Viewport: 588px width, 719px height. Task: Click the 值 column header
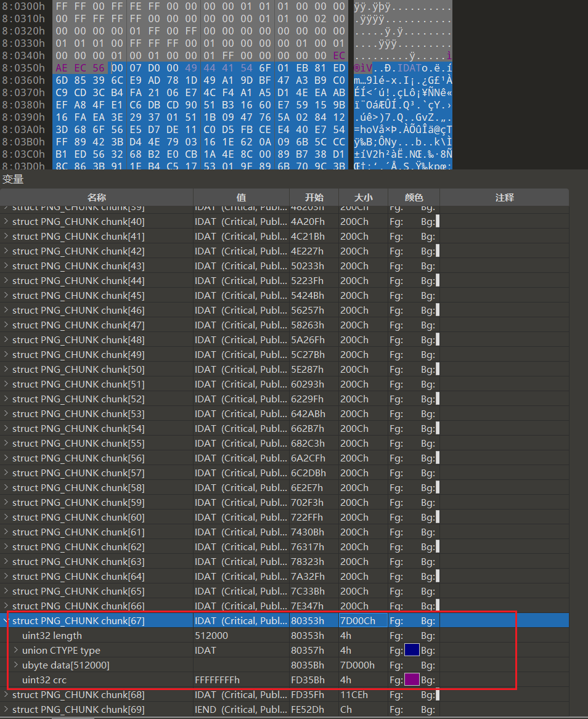[241, 198]
